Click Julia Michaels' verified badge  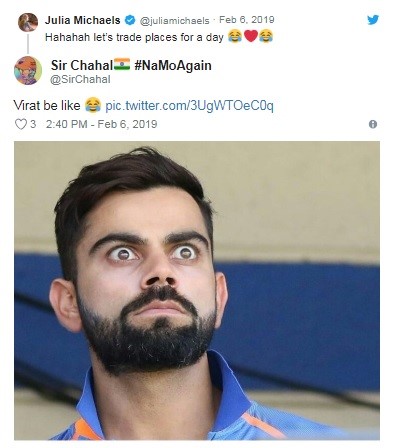(x=130, y=20)
